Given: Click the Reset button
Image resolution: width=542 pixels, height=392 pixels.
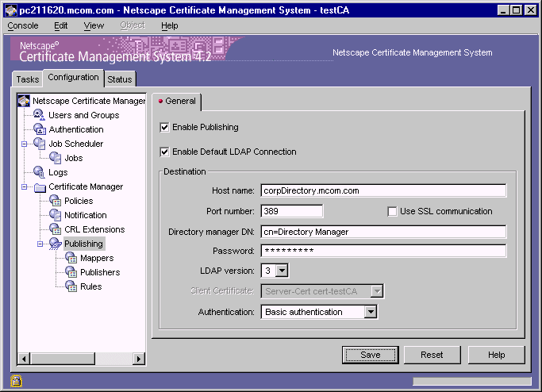Looking at the screenshot, I should point(432,355).
